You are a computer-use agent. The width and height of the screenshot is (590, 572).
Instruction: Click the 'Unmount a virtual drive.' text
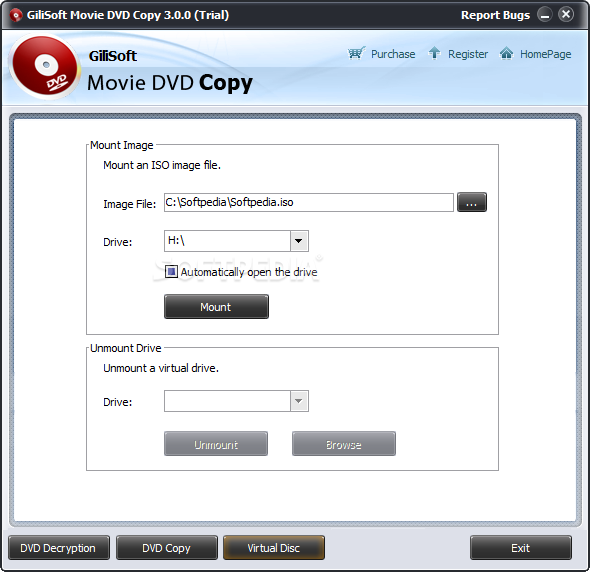click(161, 368)
